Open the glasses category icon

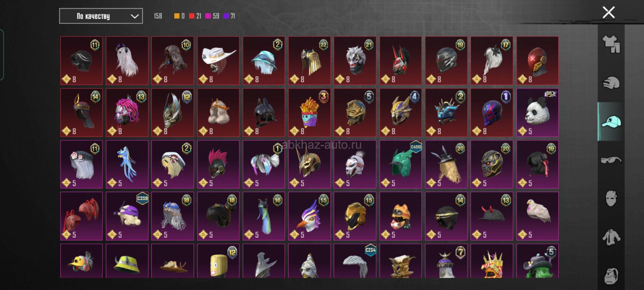611,160
